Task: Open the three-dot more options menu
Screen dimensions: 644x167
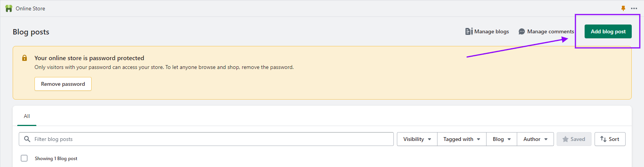Action: 634,8
